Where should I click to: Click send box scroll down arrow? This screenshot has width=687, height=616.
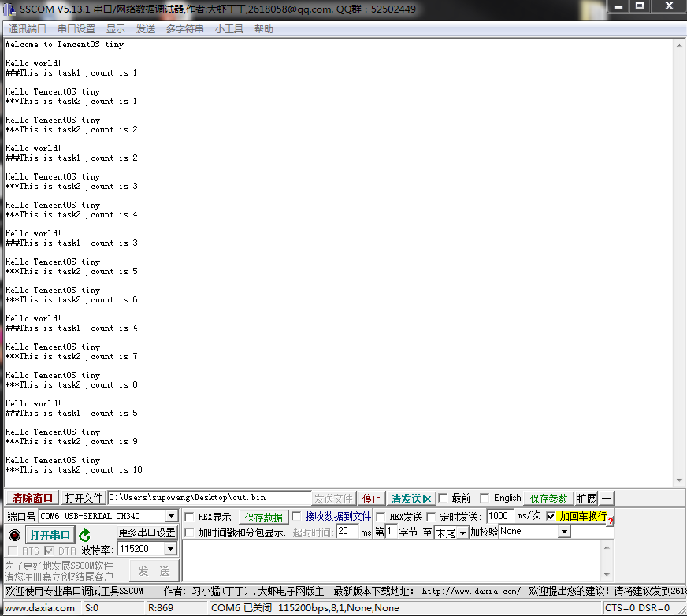coord(607,574)
